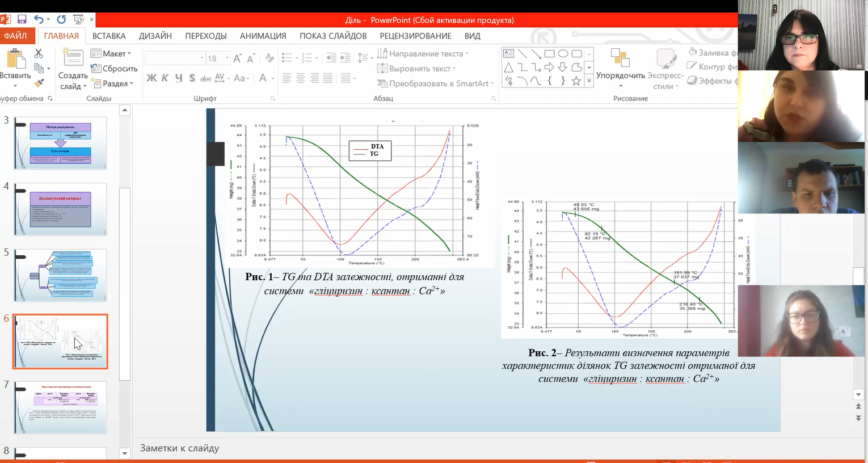
Task: Click the Save icon in quick access toolbar
Action: click(x=22, y=20)
